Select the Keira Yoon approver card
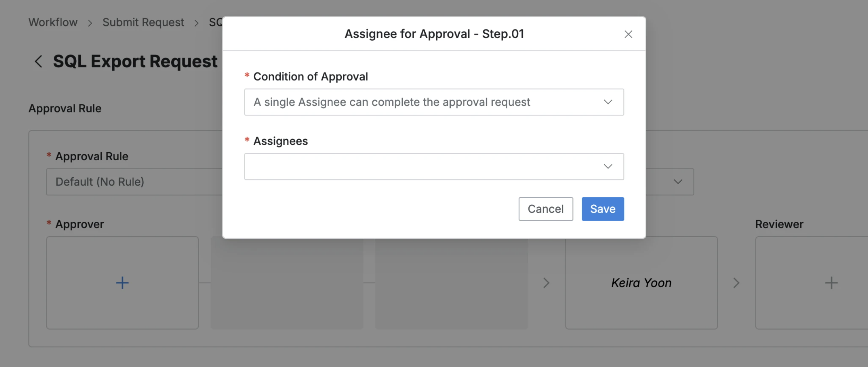 click(x=641, y=283)
